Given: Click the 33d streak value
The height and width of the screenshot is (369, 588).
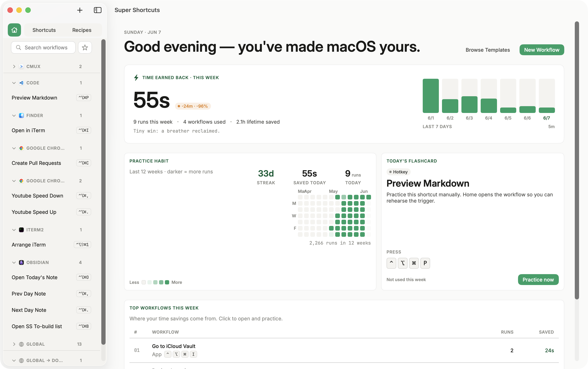Looking at the screenshot, I should 266,173.
